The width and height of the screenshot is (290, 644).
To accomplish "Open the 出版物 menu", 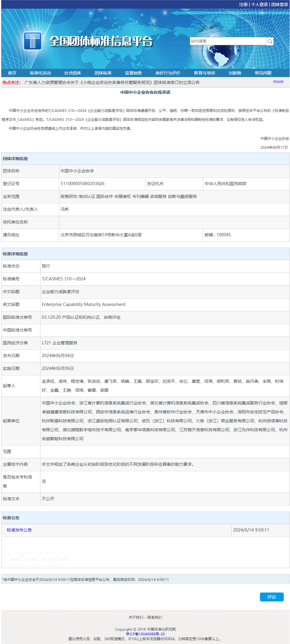I will click(x=235, y=73).
